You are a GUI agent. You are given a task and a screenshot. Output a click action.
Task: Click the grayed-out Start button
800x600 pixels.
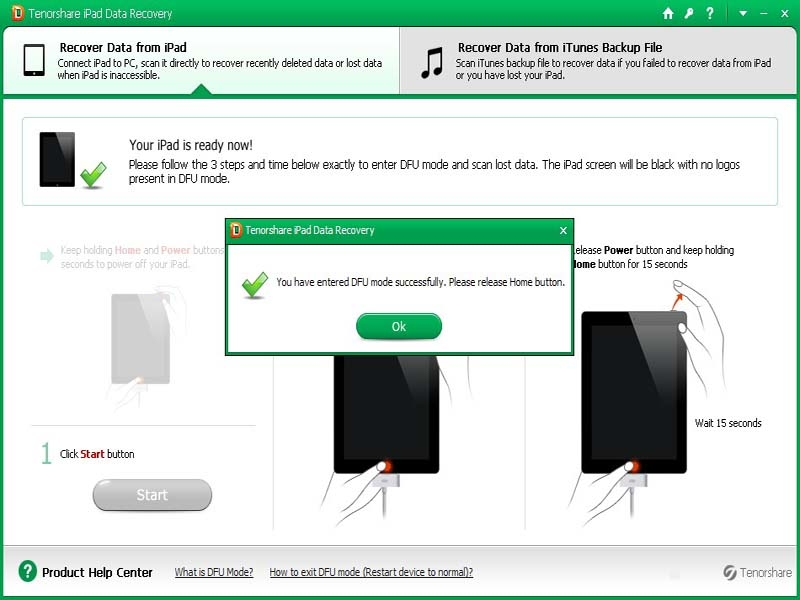point(152,495)
